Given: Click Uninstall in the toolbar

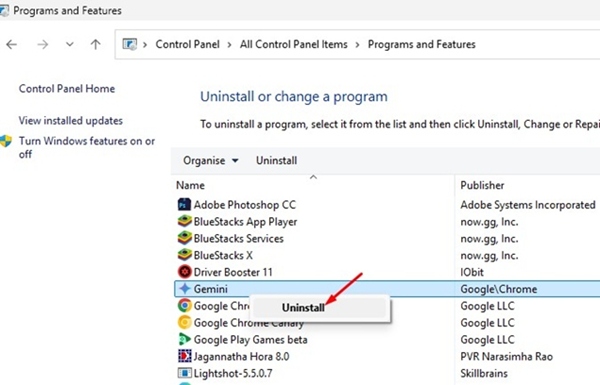Looking at the screenshot, I should click(276, 160).
